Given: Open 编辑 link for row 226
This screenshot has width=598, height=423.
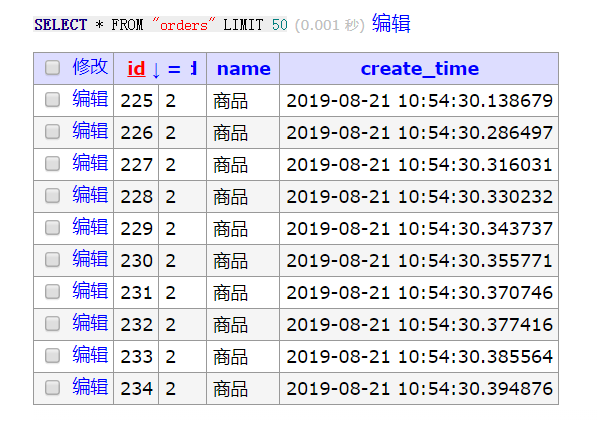Looking at the screenshot, I should click(90, 131).
